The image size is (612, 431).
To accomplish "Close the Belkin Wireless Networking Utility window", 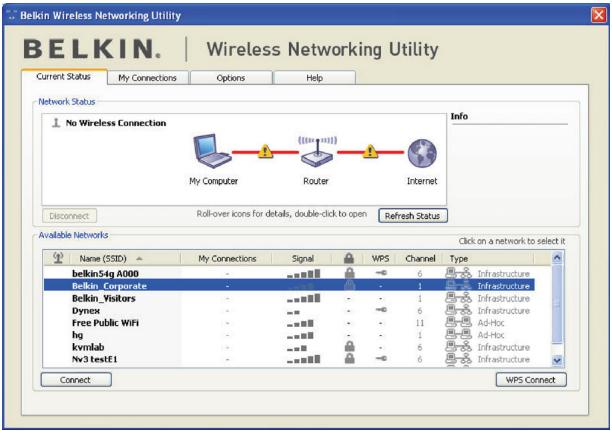I will 598,15.
